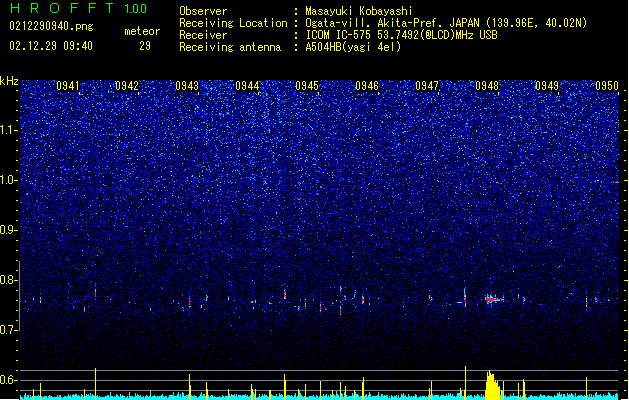Click the meteor label

[x=142, y=31]
